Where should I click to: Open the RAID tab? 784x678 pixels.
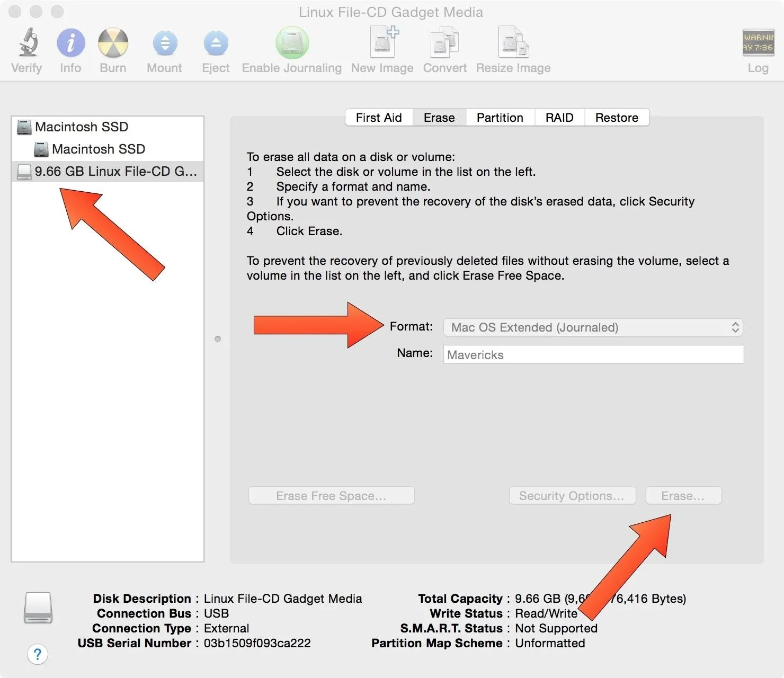click(x=559, y=118)
